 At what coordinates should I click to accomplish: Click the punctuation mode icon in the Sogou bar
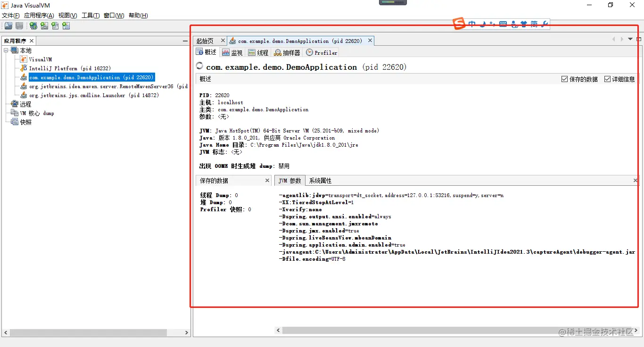[x=492, y=25]
